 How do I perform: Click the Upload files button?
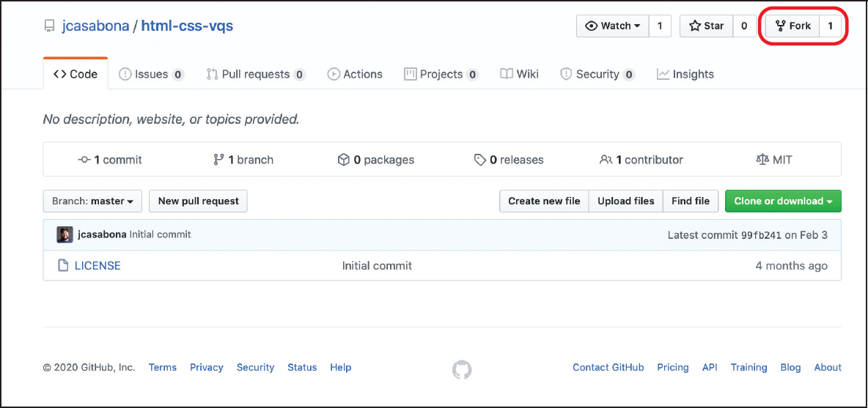[626, 201]
